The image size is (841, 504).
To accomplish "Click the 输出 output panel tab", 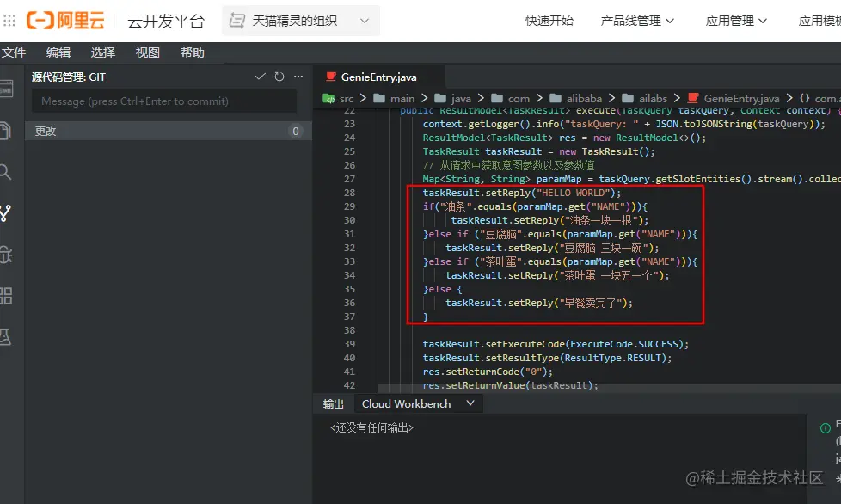I will 333,404.
